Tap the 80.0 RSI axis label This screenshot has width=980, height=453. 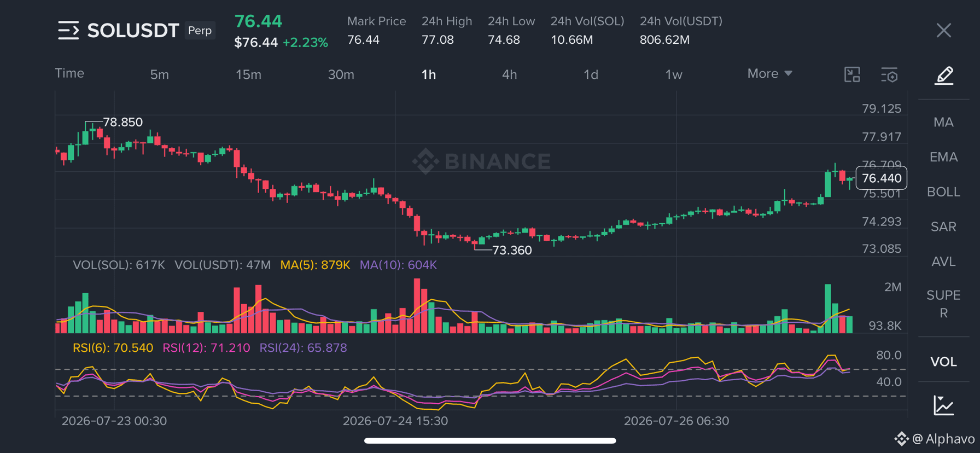click(x=889, y=355)
